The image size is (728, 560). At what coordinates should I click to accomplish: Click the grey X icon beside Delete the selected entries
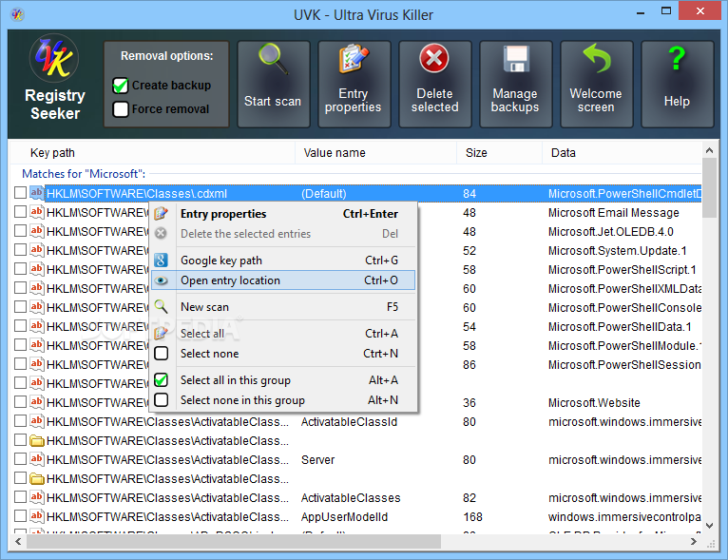pos(162,233)
